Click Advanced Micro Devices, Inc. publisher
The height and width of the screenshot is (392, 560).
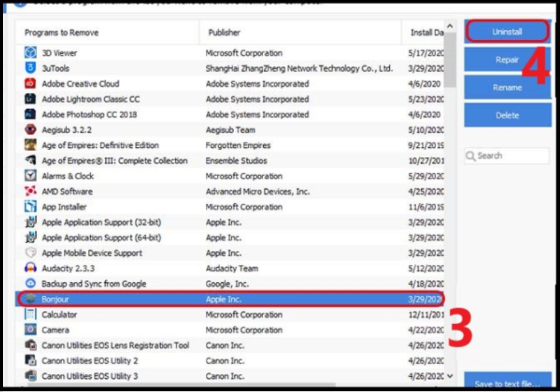point(258,192)
